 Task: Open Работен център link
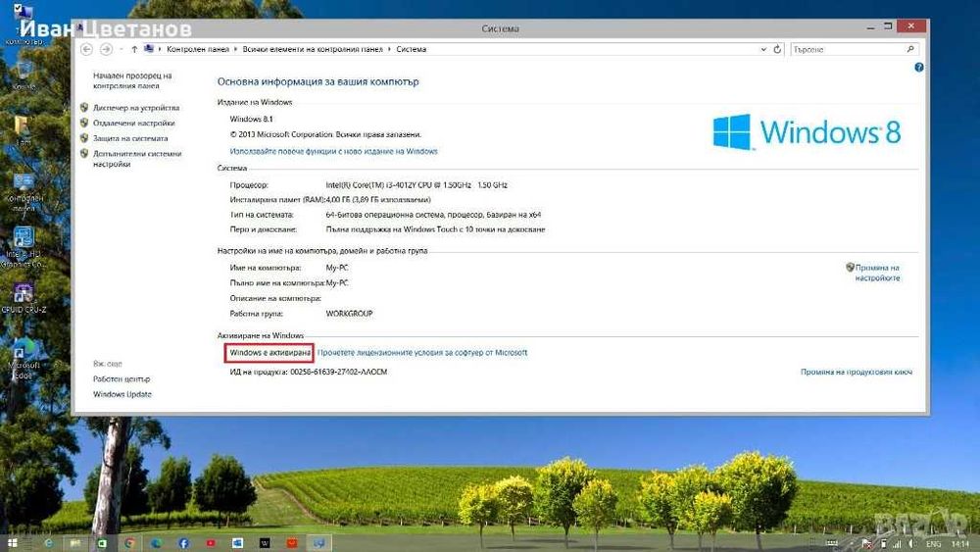click(x=122, y=378)
